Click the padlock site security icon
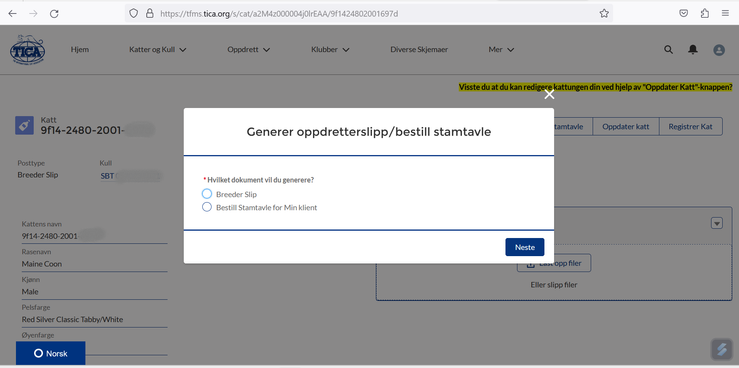The height and width of the screenshot is (368, 739). coord(150,14)
